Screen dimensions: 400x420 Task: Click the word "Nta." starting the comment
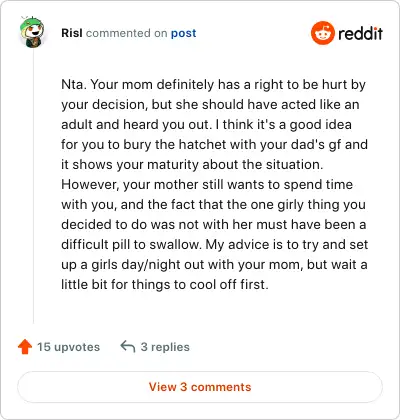[74, 84]
